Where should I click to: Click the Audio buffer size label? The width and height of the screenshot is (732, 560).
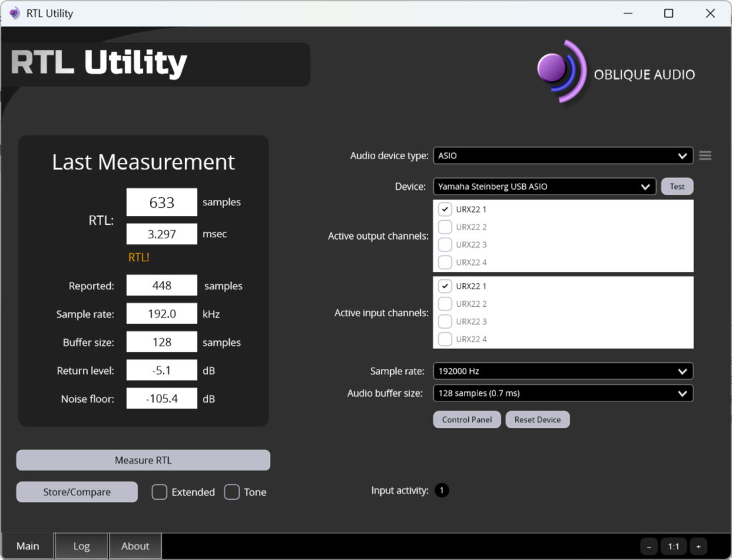coord(385,393)
